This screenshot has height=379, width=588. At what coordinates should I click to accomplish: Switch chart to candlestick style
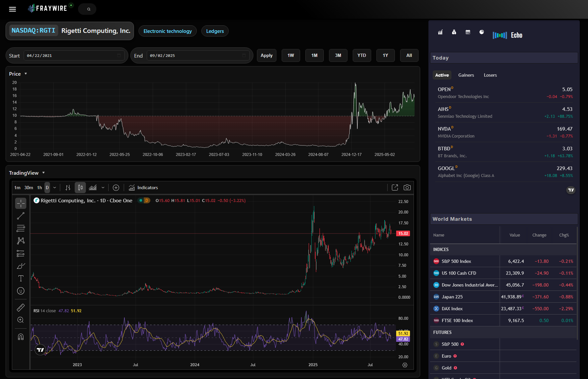pyautogui.click(x=80, y=188)
